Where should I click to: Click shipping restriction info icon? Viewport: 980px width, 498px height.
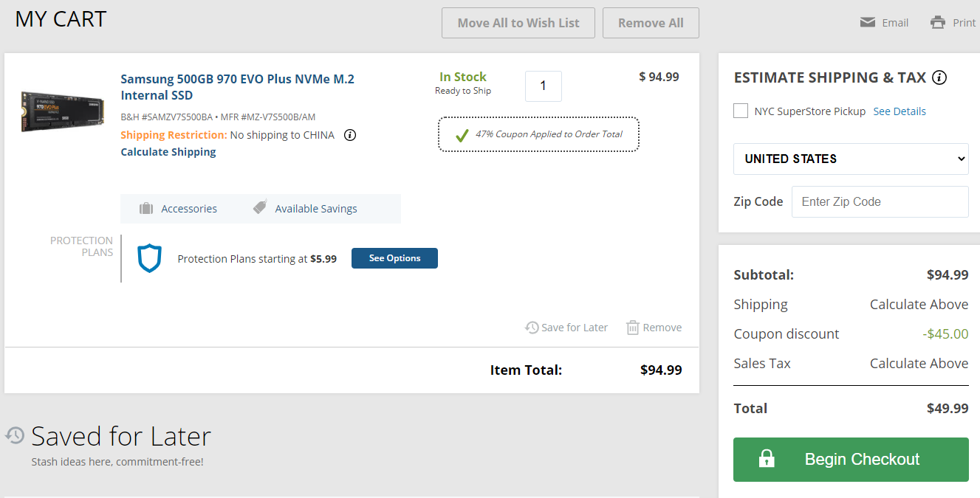click(351, 135)
